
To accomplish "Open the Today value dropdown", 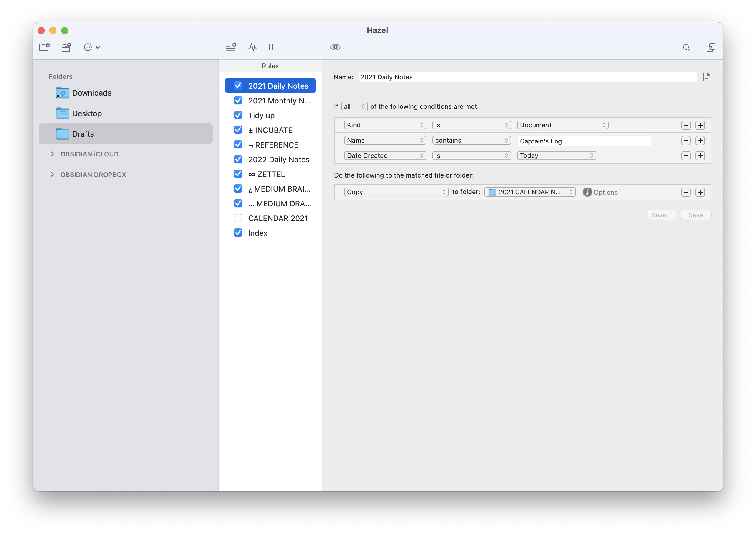I will click(556, 156).
